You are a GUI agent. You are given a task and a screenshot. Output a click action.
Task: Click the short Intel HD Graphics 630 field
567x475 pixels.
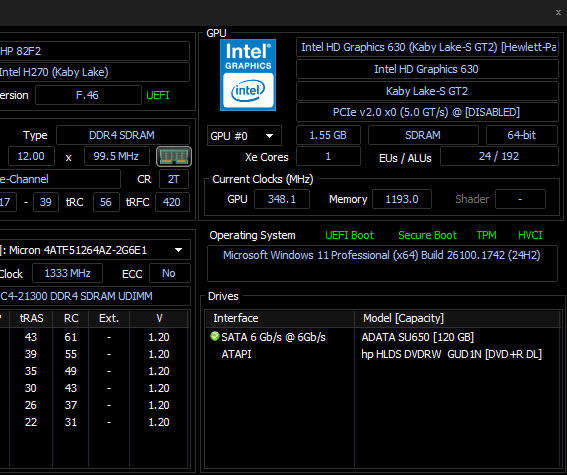(427, 69)
